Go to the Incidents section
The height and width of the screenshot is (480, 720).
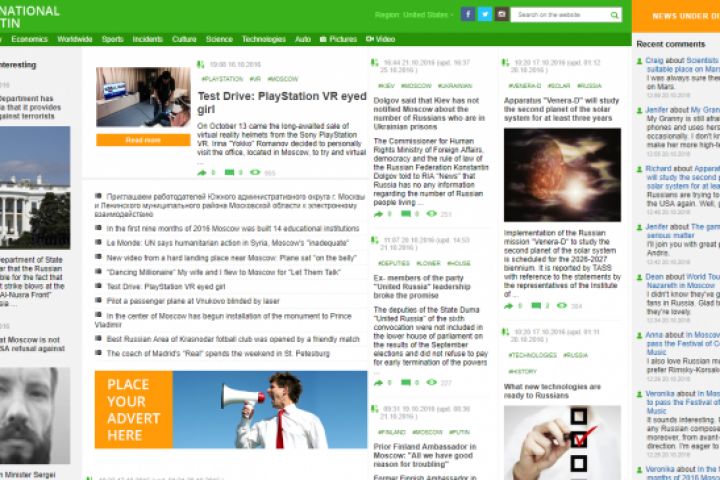click(147, 39)
